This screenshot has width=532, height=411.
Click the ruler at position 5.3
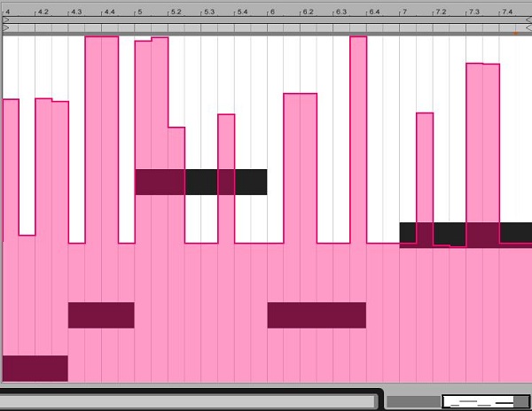pos(207,12)
